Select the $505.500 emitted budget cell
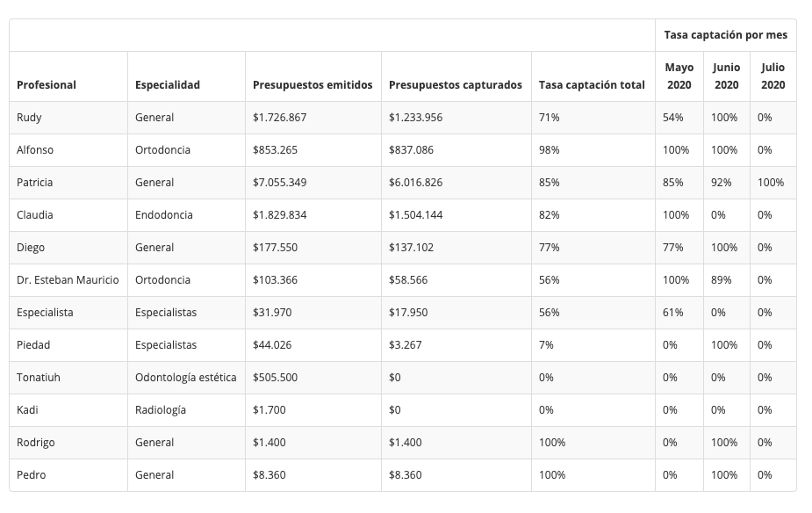The width and height of the screenshot is (812, 513). coord(275,378)
